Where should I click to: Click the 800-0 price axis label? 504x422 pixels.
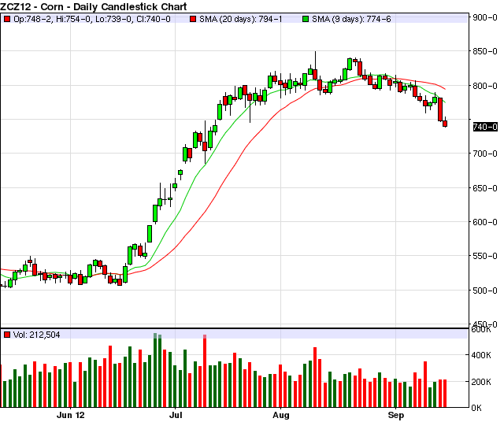pyautogui.click(x=485, y=86)
